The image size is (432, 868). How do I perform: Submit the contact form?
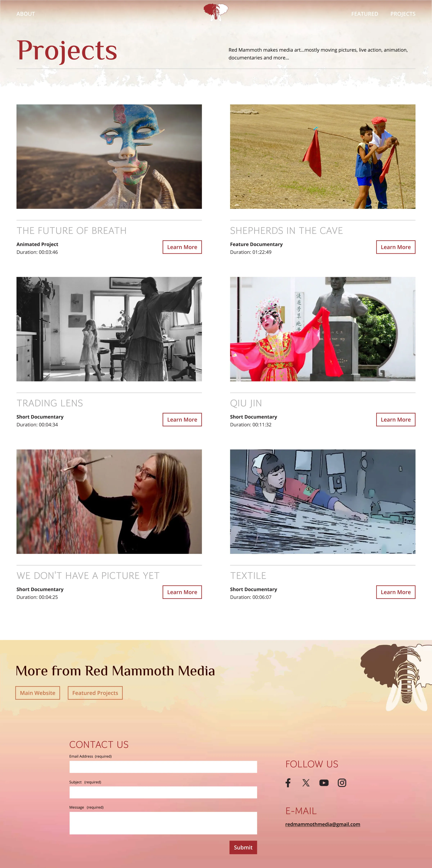(243, 847)
